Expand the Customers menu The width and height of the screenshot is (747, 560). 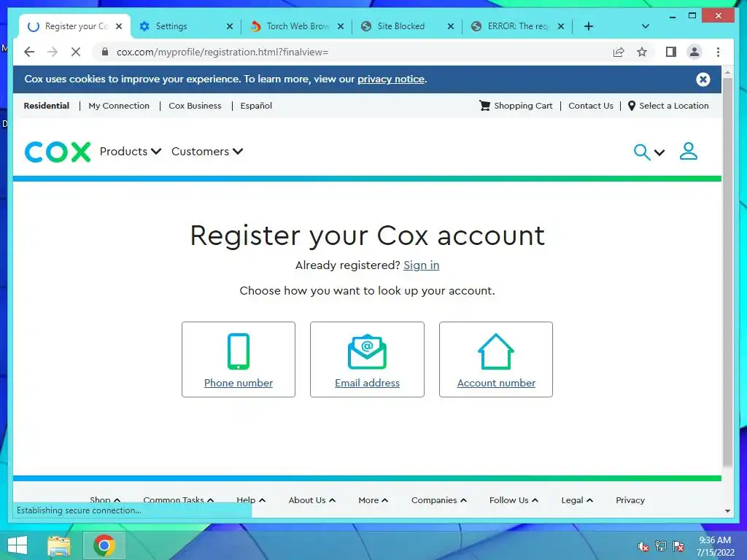[x=207, y=152]
